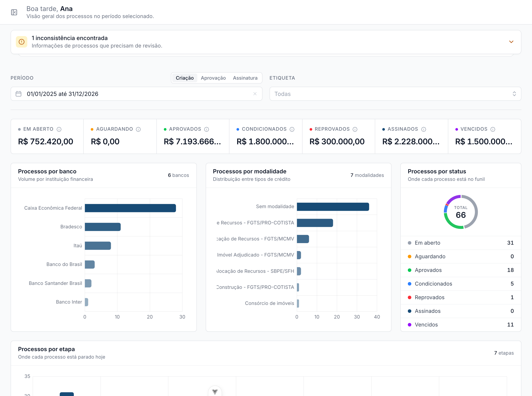
Task: Switch to the Assinatura tab
Action: point(245,78)
